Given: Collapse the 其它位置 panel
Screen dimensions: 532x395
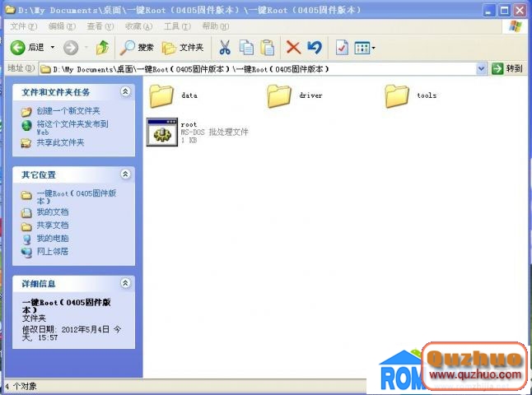Looking at the screenshot, I should click(125, 174).
